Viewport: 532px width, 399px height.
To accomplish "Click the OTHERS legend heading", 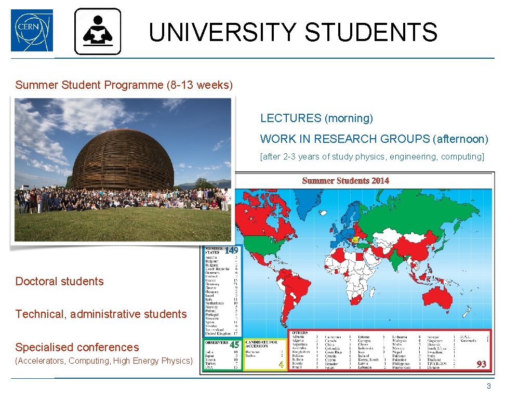I will 300,333.
